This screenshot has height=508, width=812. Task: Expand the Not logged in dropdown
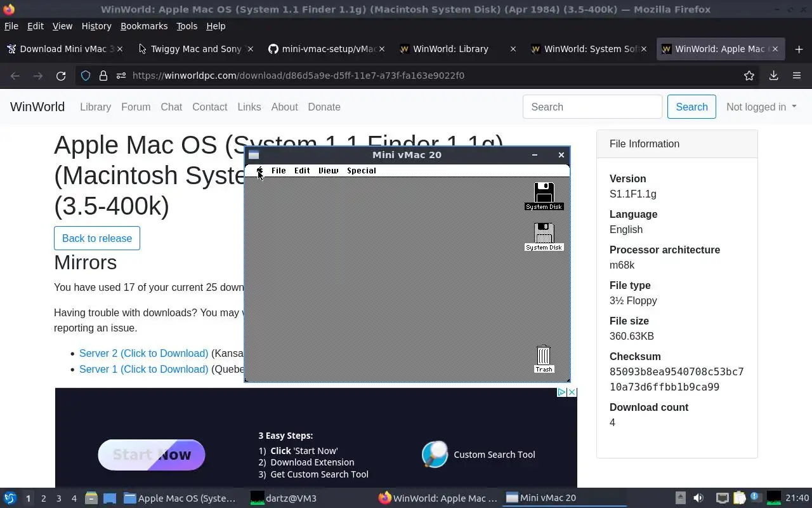[761, 107]
